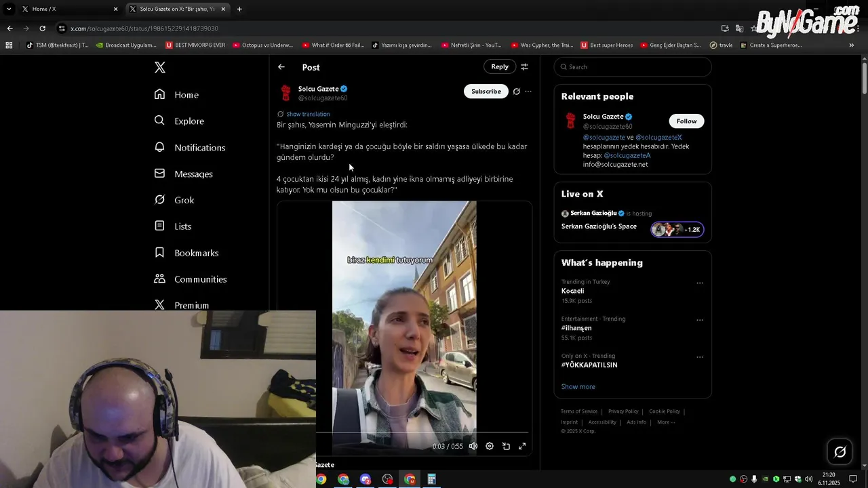Close the Solcu Gazete on X tab
The height and width of the screenshot is (488, 868).
[223, 9]
